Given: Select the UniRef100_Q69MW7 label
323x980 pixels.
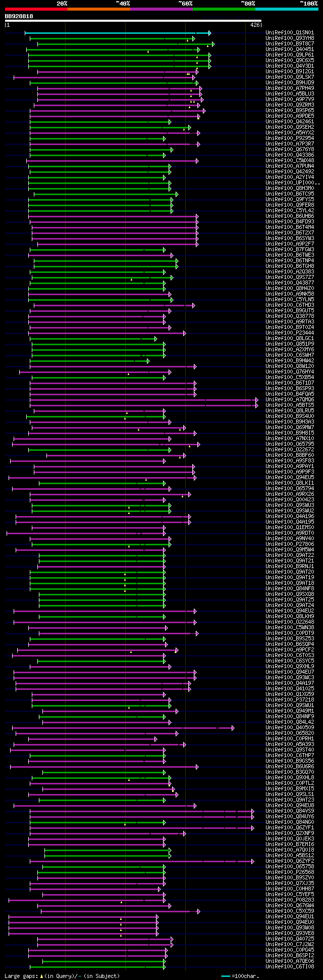Looking at the screenshot, I should click(290, 428).
